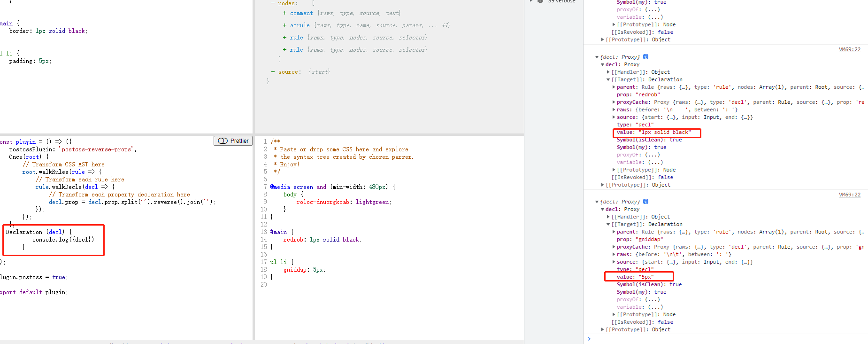Click the prop: "gniddap" value in the console
Screen dimensions: 868x344
649,239
